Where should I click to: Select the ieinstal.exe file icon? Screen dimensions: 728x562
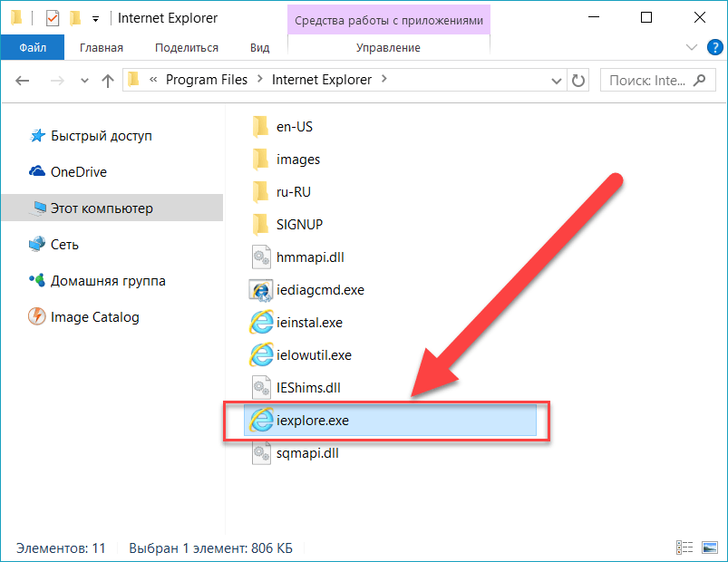261,323
